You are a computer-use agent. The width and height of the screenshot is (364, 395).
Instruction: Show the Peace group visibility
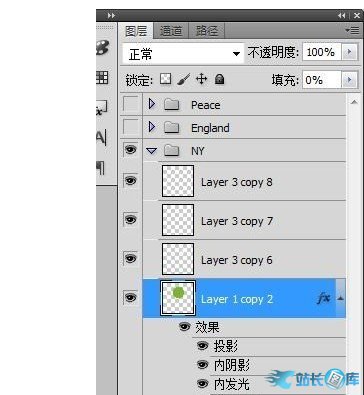pyautogui.click(x=131, y=104)
